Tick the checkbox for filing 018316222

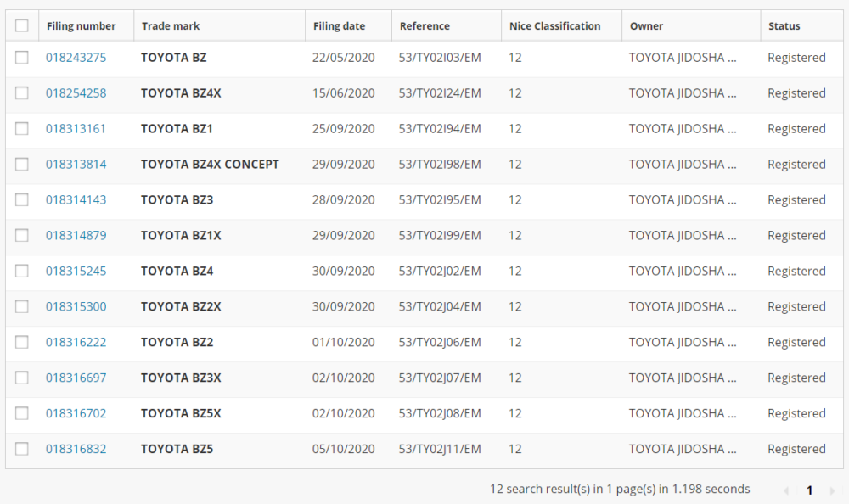22,342
